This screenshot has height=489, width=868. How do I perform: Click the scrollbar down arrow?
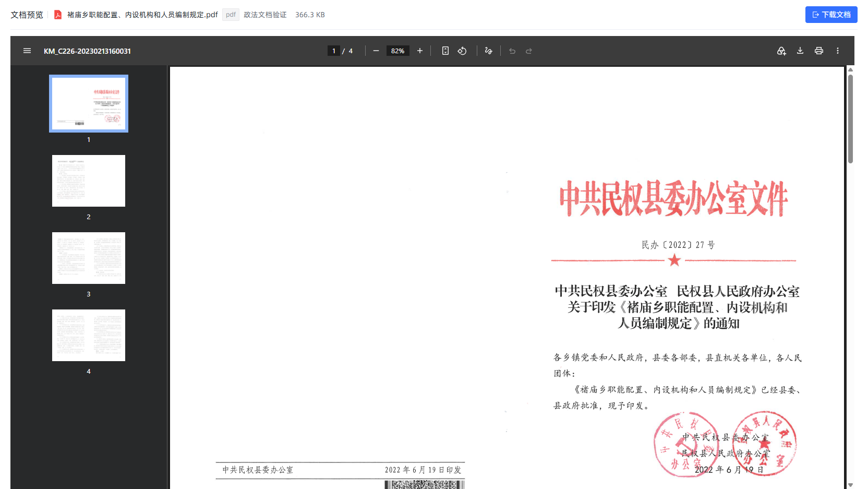[850, 485]
